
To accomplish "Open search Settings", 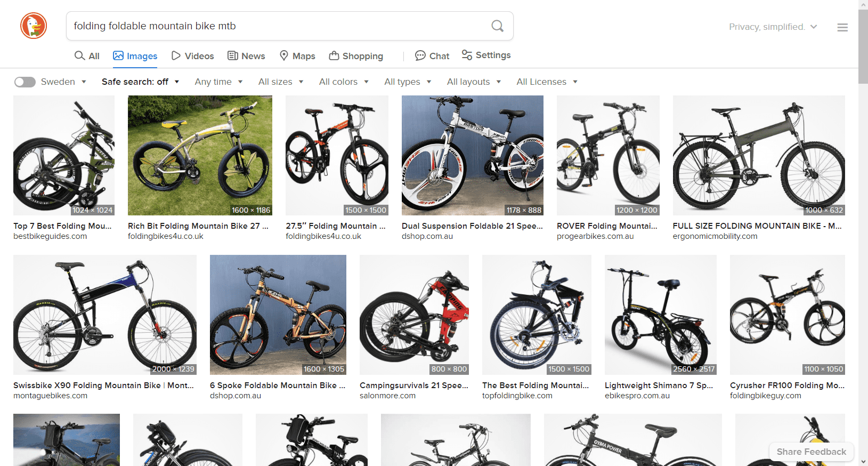I will (486, 55).
